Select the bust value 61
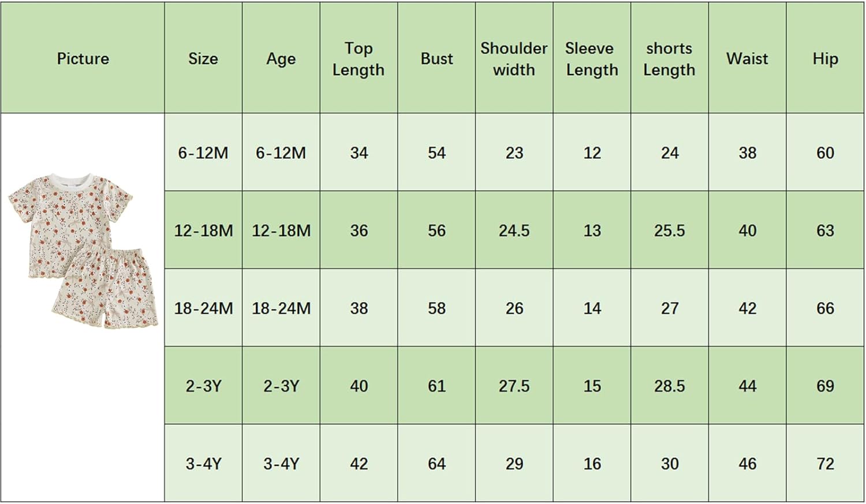The height and width of the screenshot is (504, 866). tap(436, 386)
